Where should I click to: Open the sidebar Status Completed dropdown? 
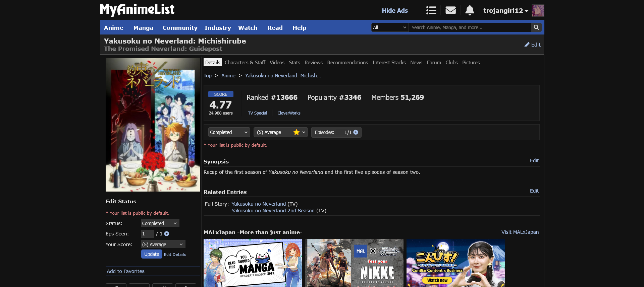160,223
